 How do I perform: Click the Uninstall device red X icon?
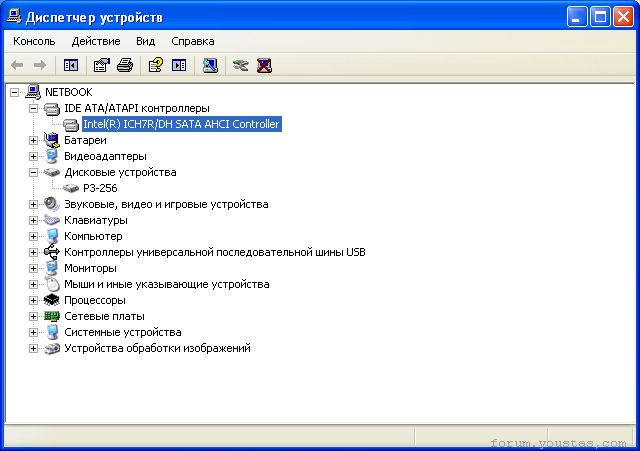coord(264,65)
